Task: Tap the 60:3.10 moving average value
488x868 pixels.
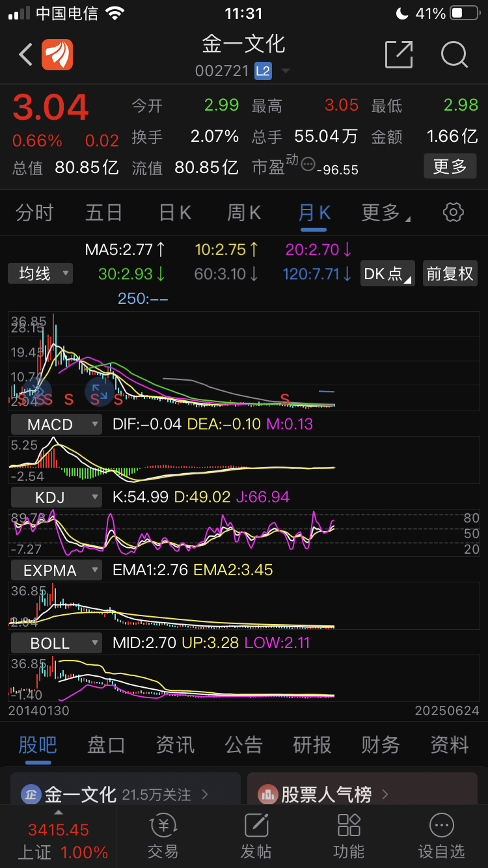Action: coord(226,274)
